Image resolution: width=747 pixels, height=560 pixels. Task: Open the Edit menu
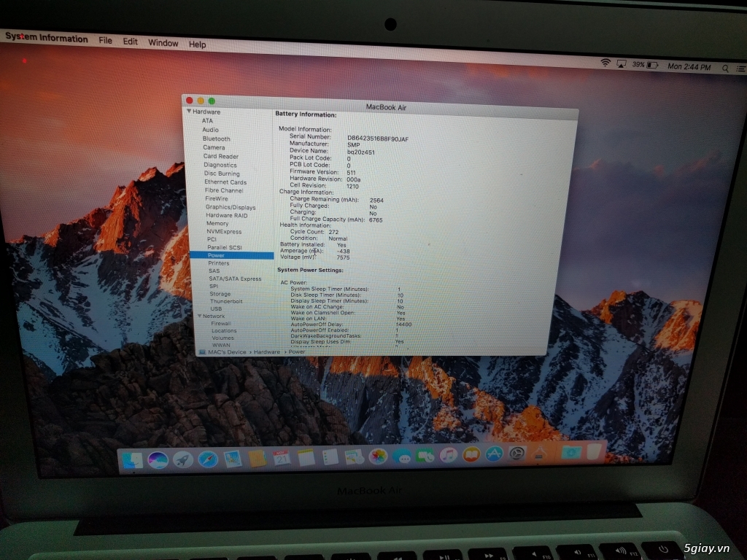130,42
